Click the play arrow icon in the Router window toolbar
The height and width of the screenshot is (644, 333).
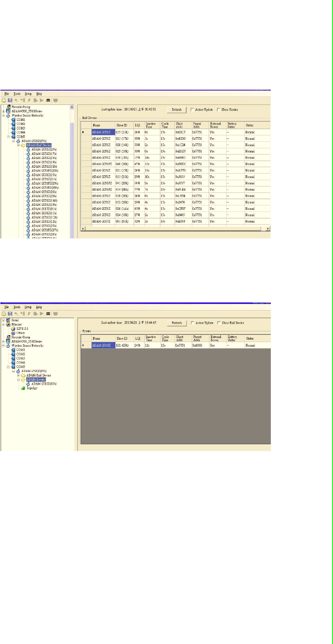pos(42,313)
